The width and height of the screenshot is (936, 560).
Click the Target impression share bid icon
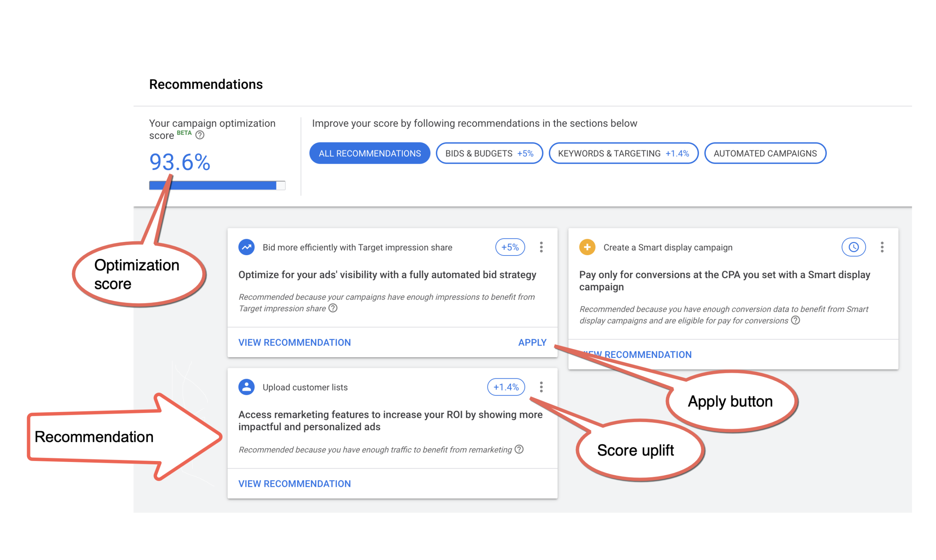247,247
